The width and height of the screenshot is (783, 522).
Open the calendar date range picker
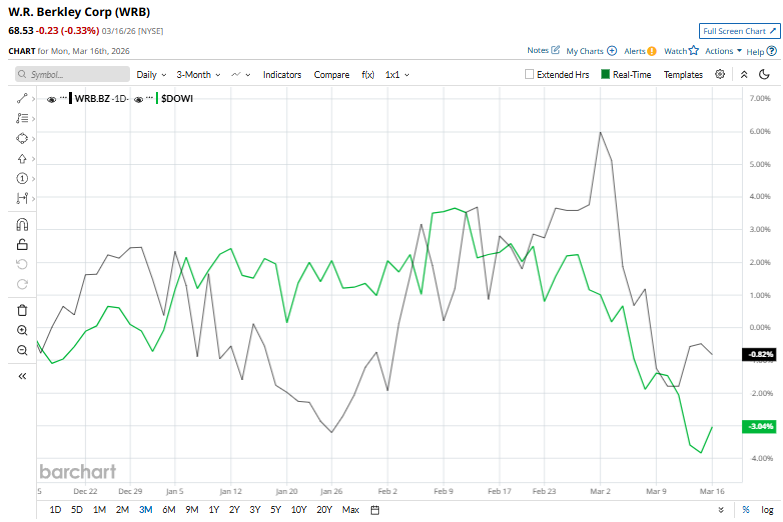tap(375, 509)
